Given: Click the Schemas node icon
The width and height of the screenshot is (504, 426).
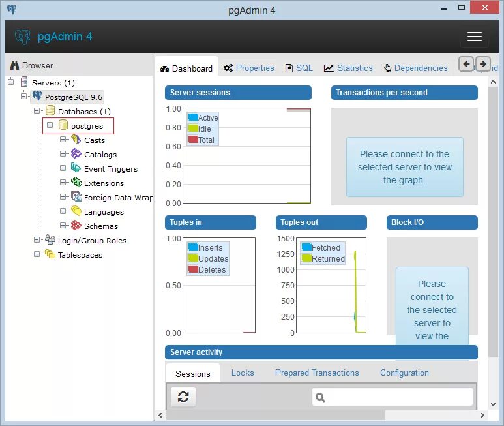Looking at the screenshot, I should [x=76, y=225].
